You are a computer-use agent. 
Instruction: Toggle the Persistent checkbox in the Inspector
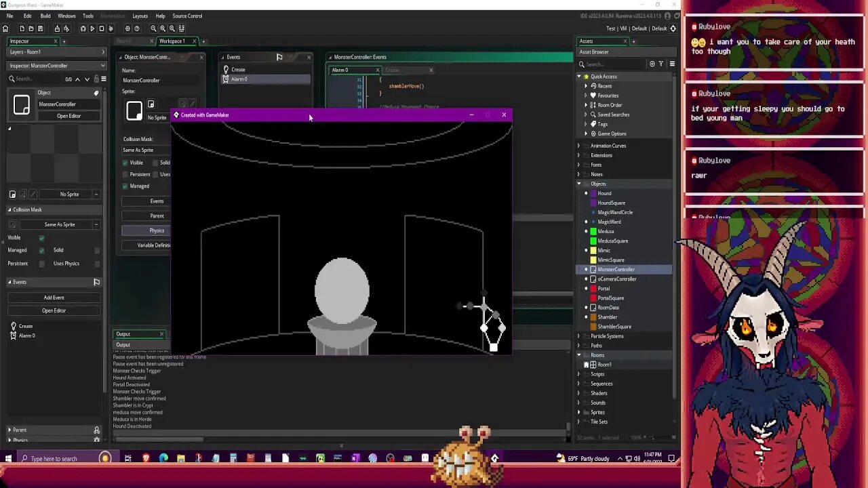[41, 264]
